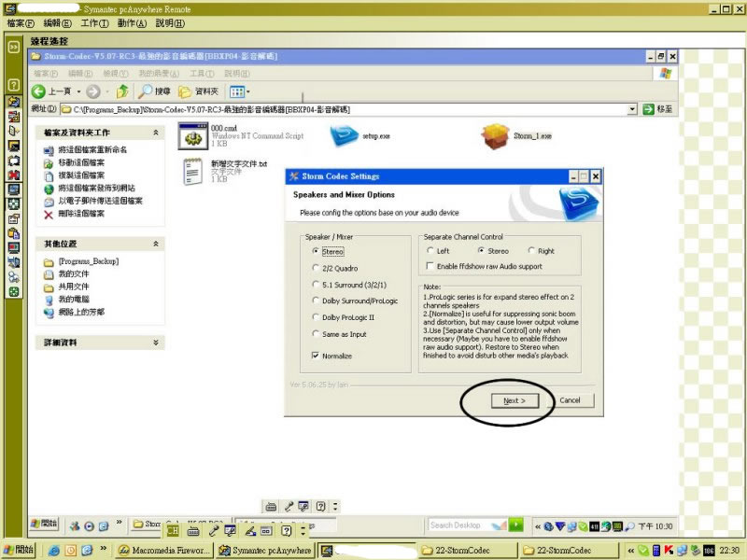Viewport: 747px width, 560px height.
Task: Select the 000.cmd command script icon
Action: [193, 135]
